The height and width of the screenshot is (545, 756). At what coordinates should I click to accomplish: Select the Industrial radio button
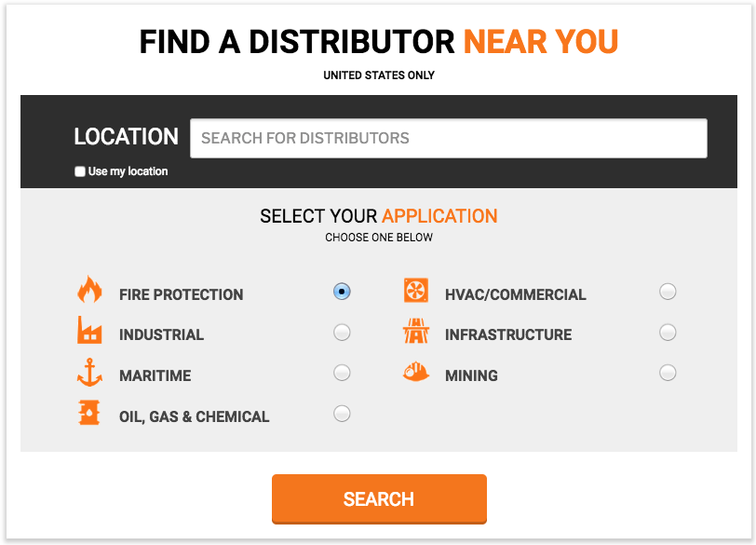(342, 332)
